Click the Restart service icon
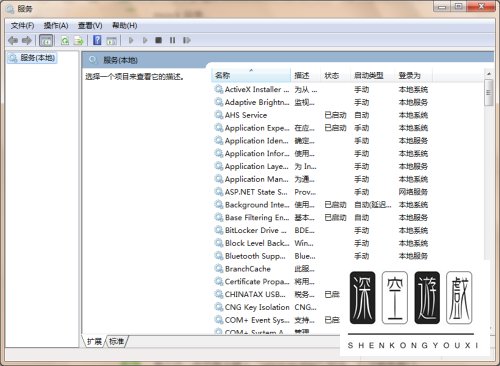Image resolution: width=500 pixels, height=366 pixels. [x=187, y=40]
